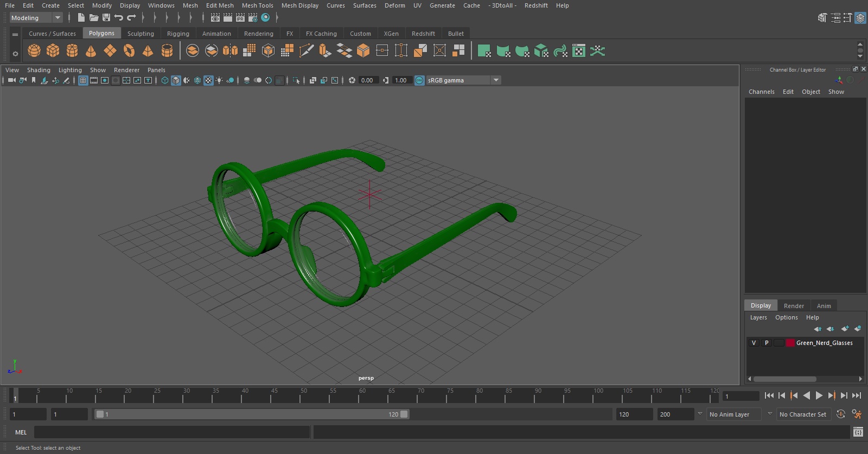Click the time range slider bar
Viewport: 868px width, 454px height.
coord(252,414)
